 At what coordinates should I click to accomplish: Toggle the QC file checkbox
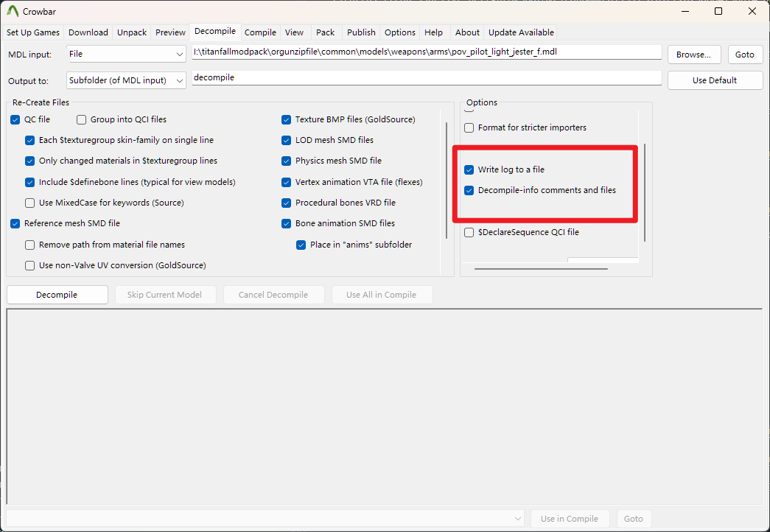[x=15, y=120]
